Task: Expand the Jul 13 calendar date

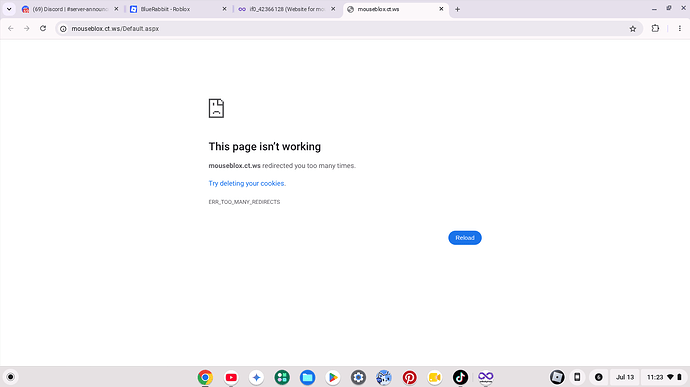Action: [625, 377]
